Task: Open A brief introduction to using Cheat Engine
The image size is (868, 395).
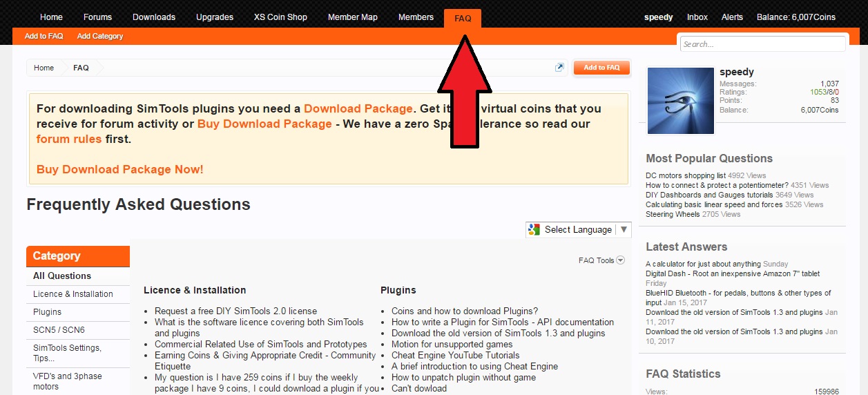Action: tap(475, 366)
